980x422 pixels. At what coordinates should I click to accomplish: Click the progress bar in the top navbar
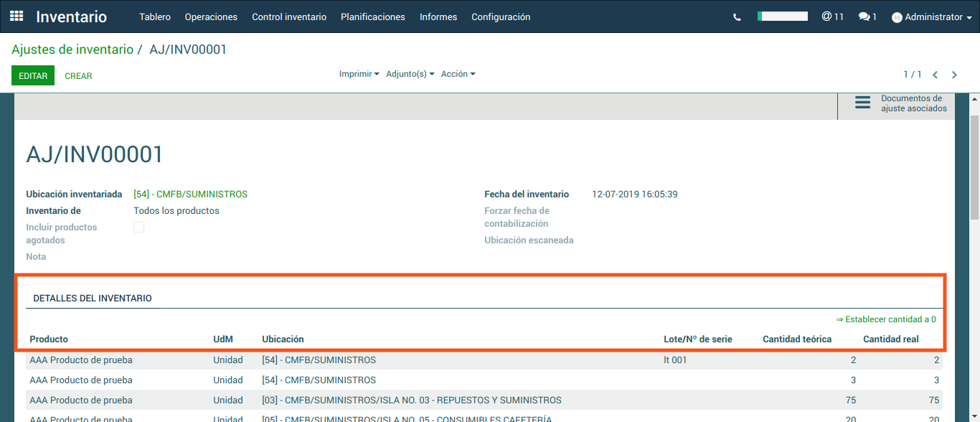click(x=782, y=16)
